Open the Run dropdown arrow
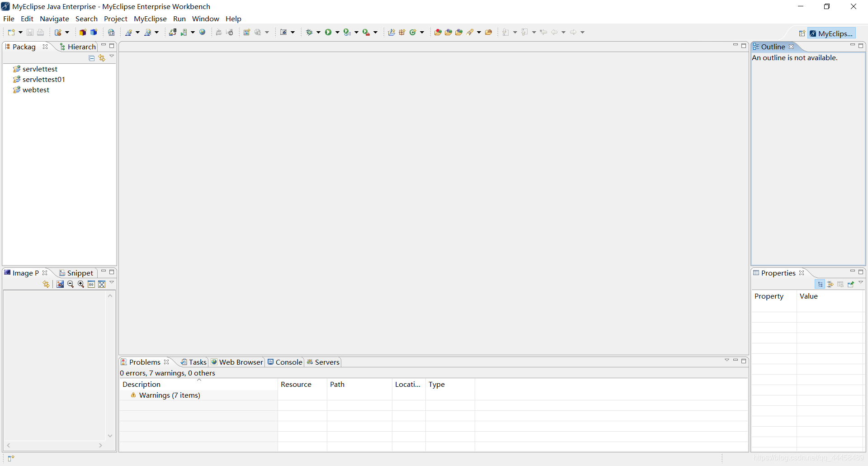The height and width of the screenshot is (466, 868). coord(337,32)
